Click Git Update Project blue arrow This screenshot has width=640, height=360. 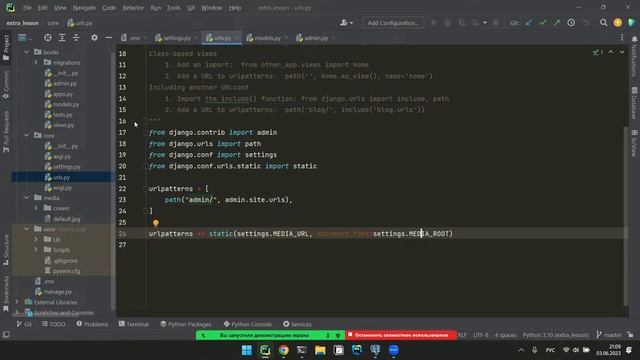[529, 23]
